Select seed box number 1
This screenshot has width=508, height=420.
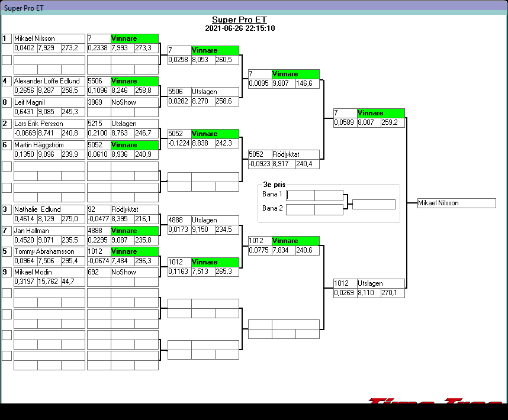pyautogui.click(x=7, y=39)
